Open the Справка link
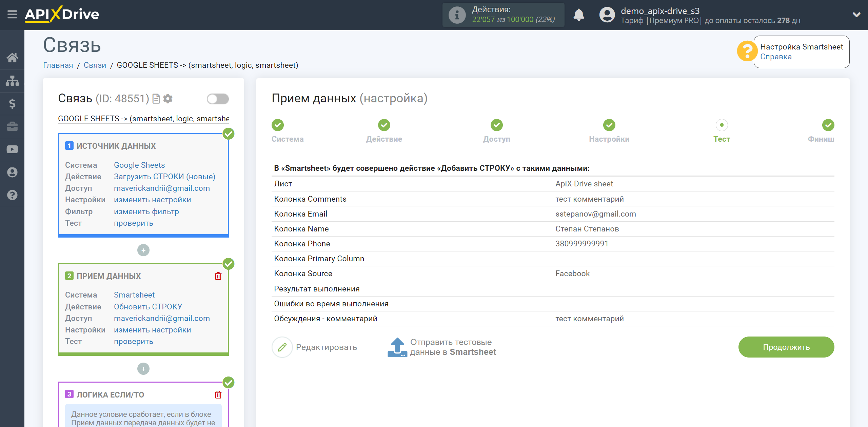 (x=776, y=57)
